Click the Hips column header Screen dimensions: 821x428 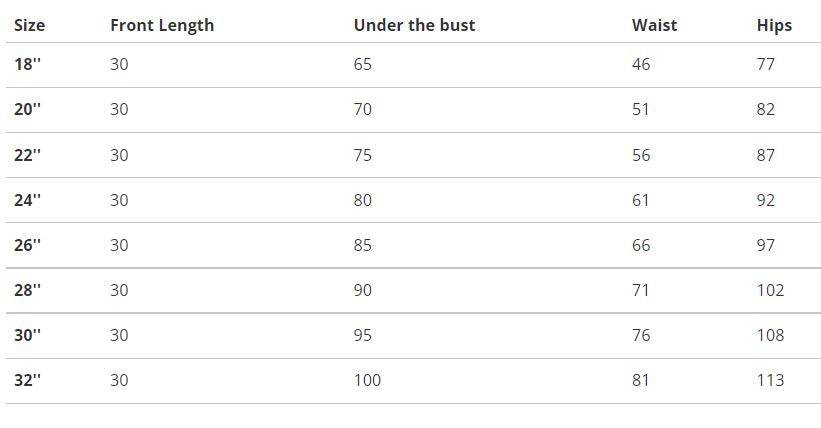(774, 25)
